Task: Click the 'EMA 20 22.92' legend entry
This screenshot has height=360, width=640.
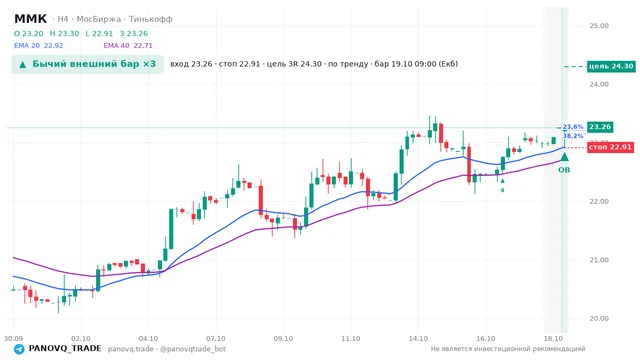Action: (39, 46)
